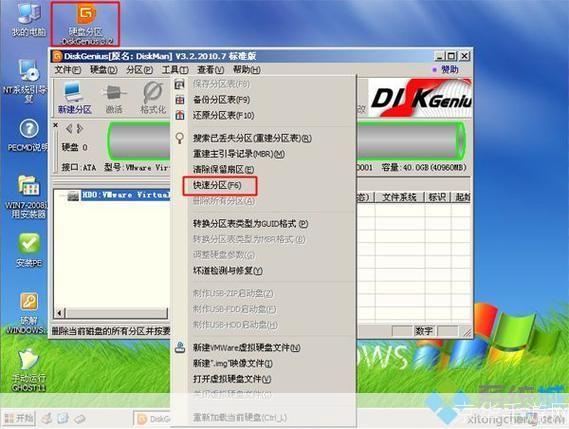Viewport: 569px width, 429px height.
Task: Choose 转换分区表类型为GUID格式 entry
Action: click(x=263, y=224)
